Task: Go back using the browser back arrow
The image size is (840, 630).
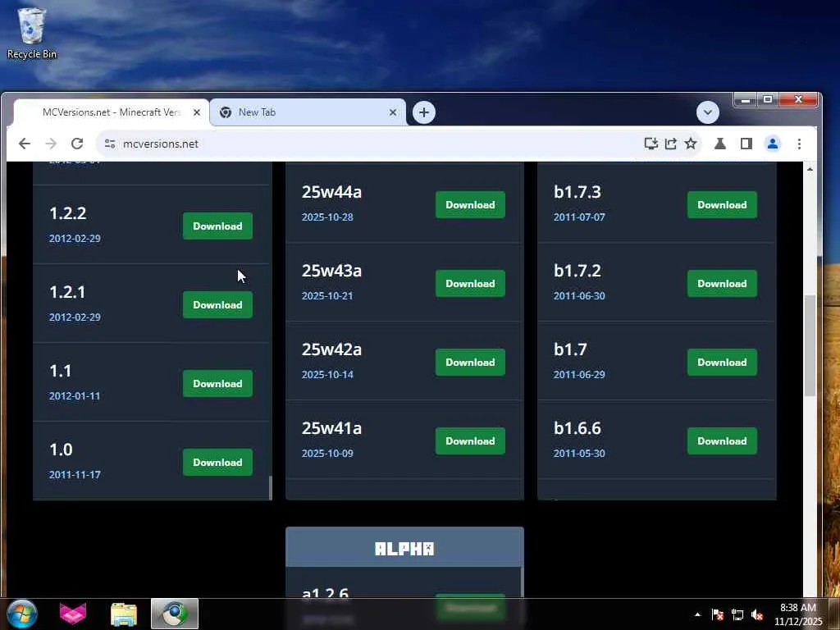Action: pyautogui.click(x=25, y=144)
